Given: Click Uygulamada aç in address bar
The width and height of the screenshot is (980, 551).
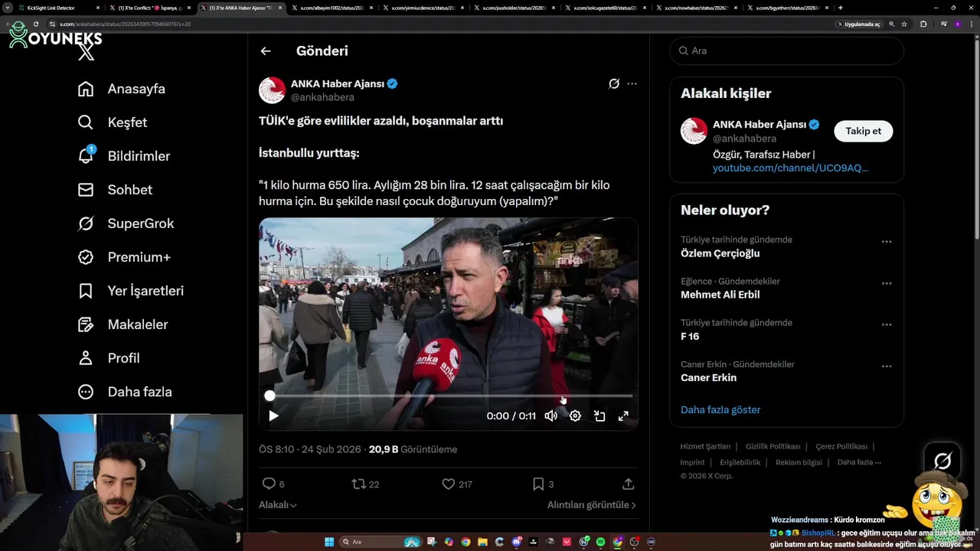Looking at the screenshot, I should [858, 24].
